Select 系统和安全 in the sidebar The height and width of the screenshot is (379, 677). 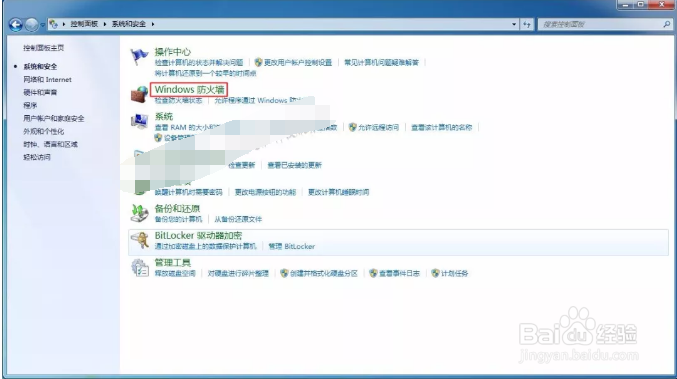tap(40, 66)
